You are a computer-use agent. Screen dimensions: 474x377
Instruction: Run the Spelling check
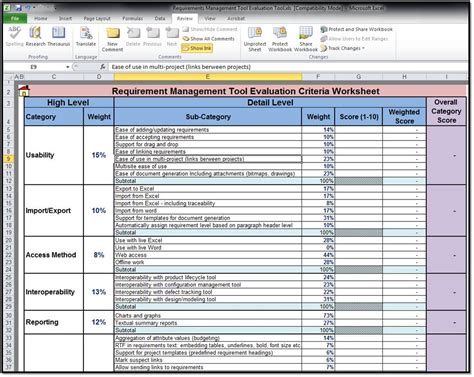tap(15, 36)
